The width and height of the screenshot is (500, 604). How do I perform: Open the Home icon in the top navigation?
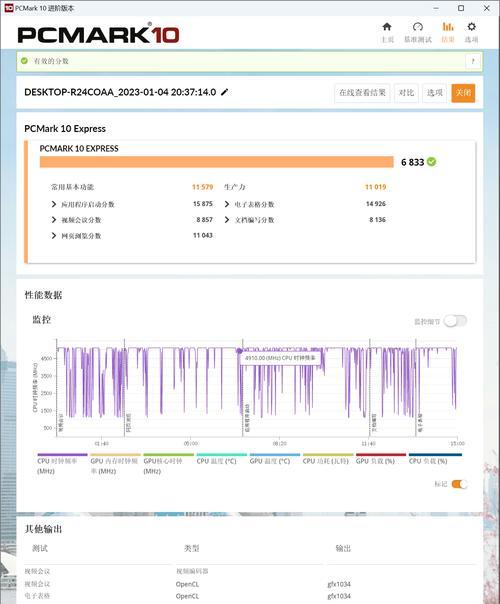(x=387, y=27)
